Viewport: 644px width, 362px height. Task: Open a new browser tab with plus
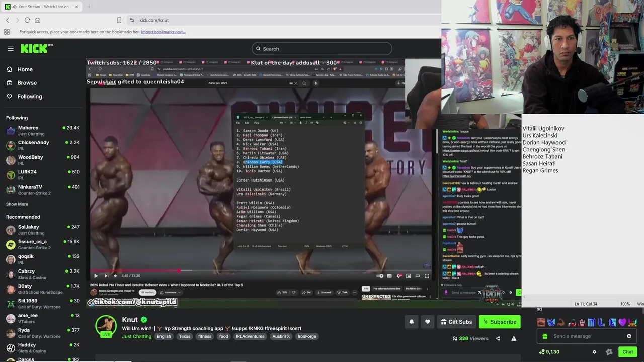89,7
